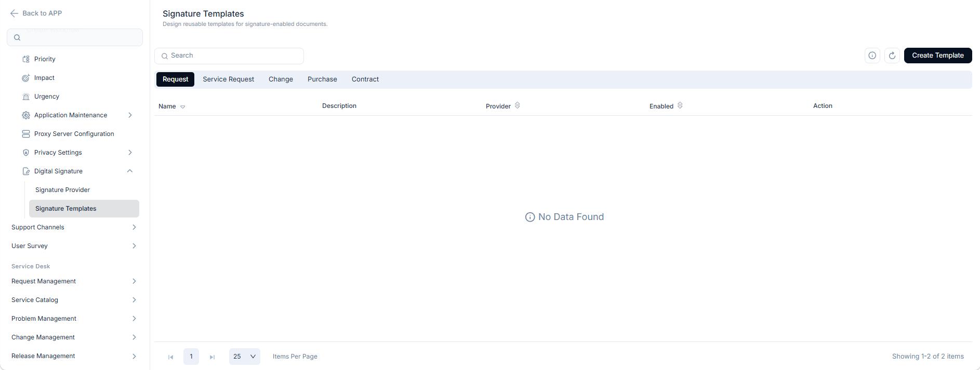Select Signature Templates in sidebar
The width and height of the screenshot is (980, 370).
[84, 209]
